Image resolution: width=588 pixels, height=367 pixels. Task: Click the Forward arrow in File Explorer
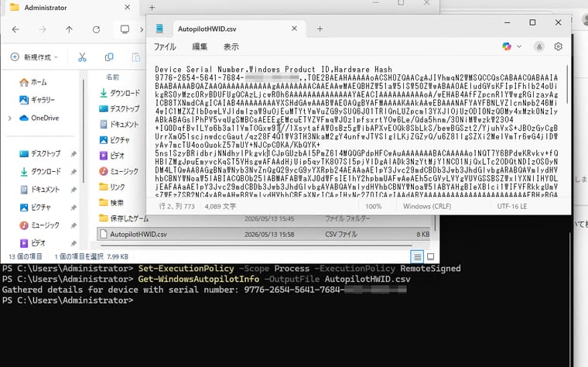point(43,29)
